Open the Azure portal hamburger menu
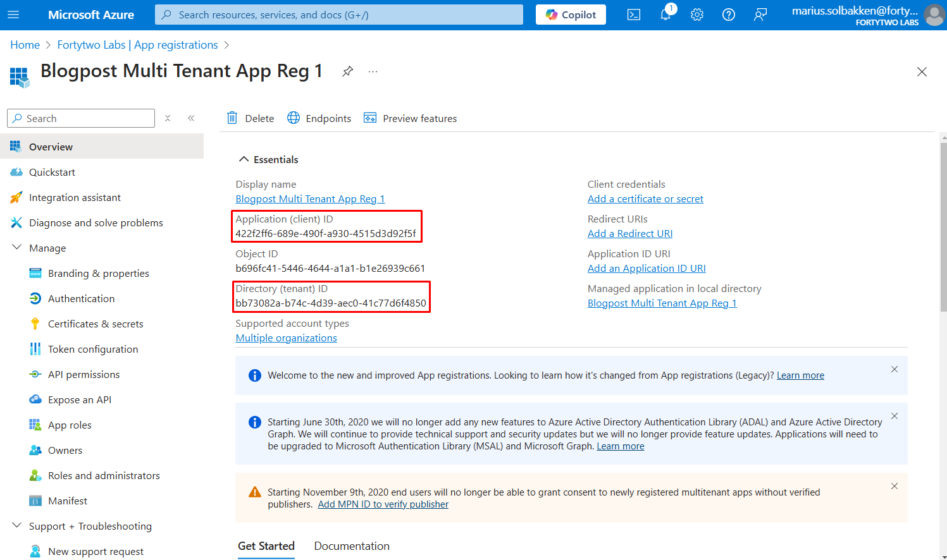This screenshot has height=560, width=947. click(x=13, y=15)
